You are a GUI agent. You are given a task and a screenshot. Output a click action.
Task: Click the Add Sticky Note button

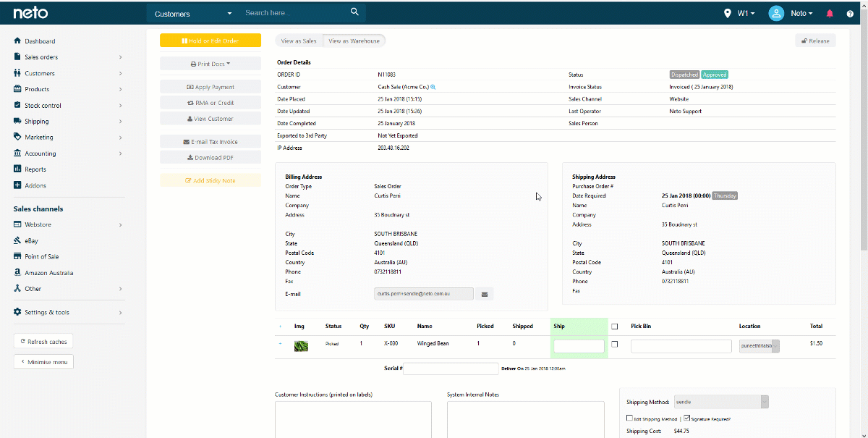[x=210, y=180]
